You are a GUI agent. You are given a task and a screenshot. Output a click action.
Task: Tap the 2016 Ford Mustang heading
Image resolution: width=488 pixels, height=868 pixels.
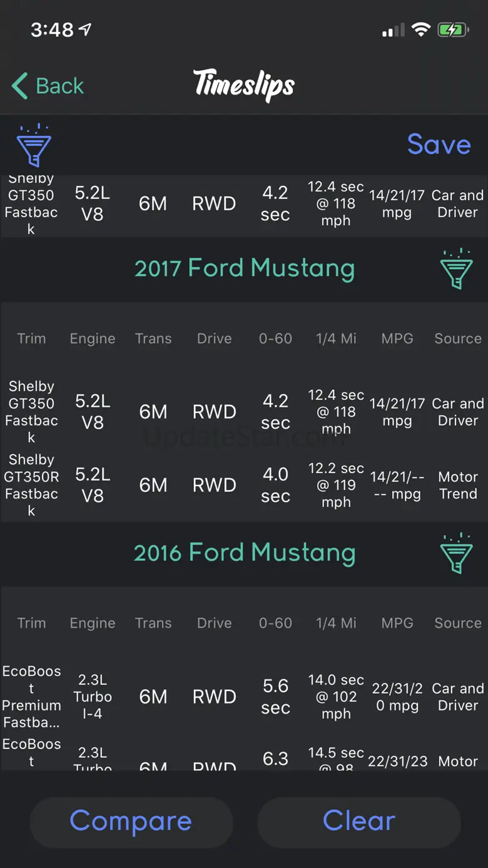coord(245,553)
